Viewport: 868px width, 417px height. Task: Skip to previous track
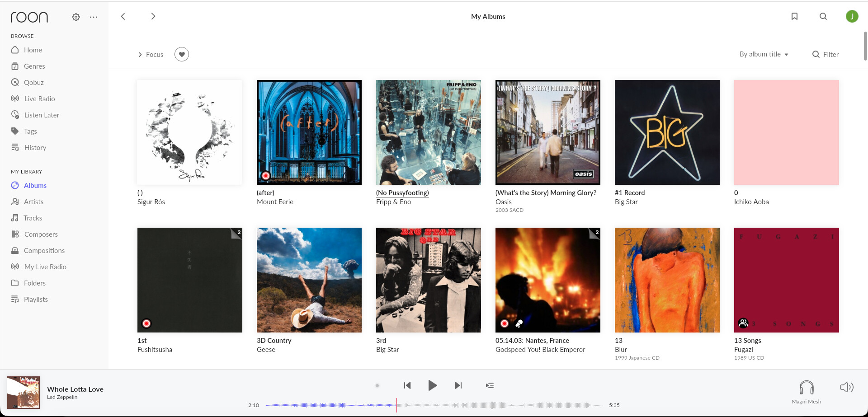tap(407, 385)
